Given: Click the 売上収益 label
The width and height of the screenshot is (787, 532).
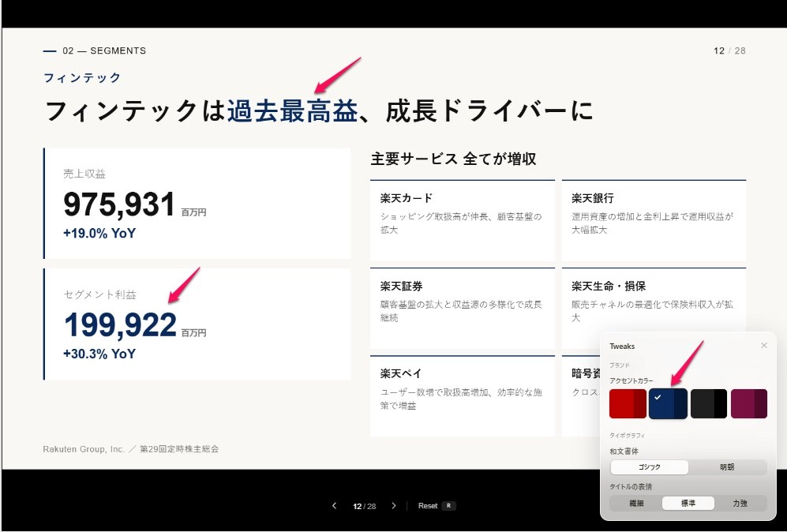Looking at the screenshot, I should (84, 174).
